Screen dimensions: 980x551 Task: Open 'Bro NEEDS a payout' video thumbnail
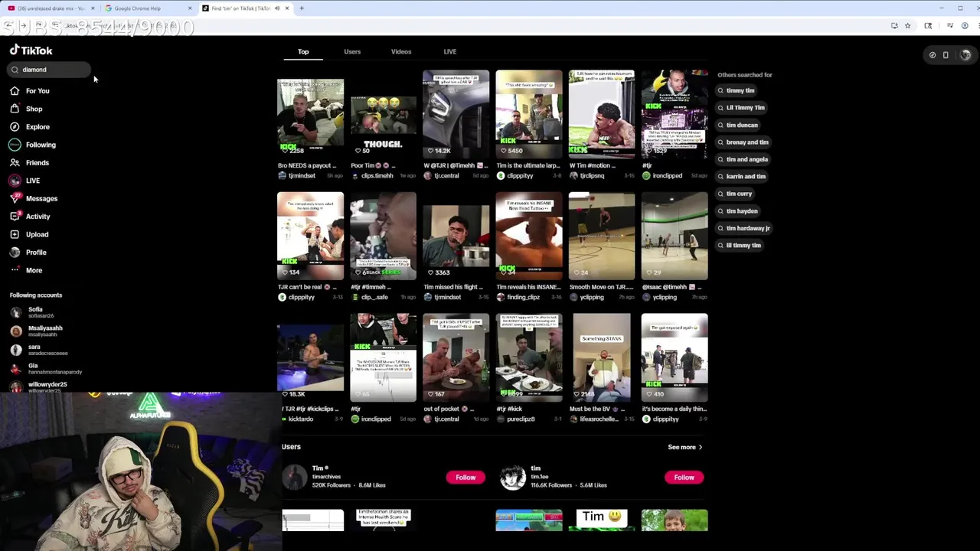click(x=310, y=114)
